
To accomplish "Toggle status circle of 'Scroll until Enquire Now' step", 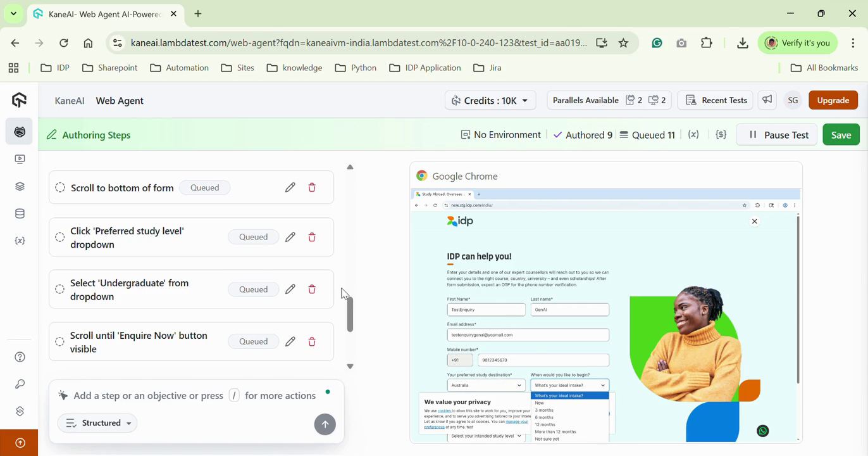I will (x=60, y=342).
